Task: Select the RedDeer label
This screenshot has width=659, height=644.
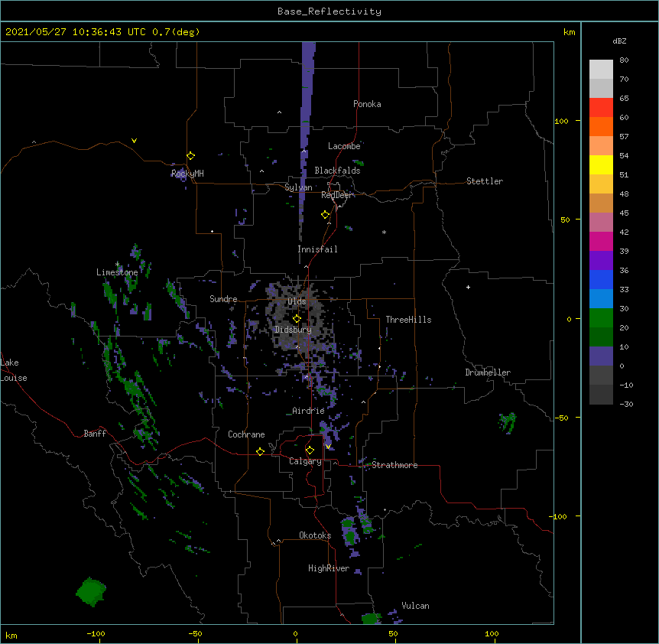Action: 336,195
